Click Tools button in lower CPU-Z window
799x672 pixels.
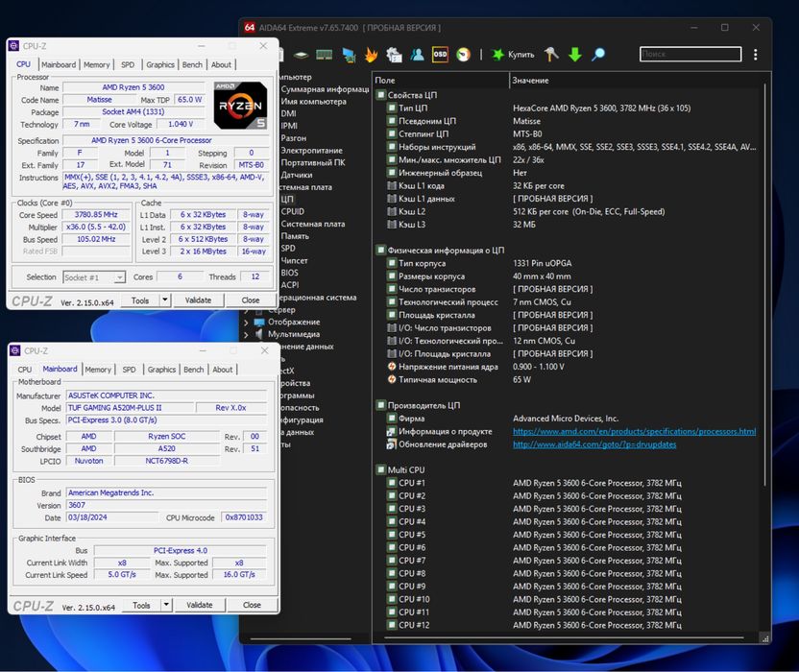pyautogui.click(x=142, y=605)
